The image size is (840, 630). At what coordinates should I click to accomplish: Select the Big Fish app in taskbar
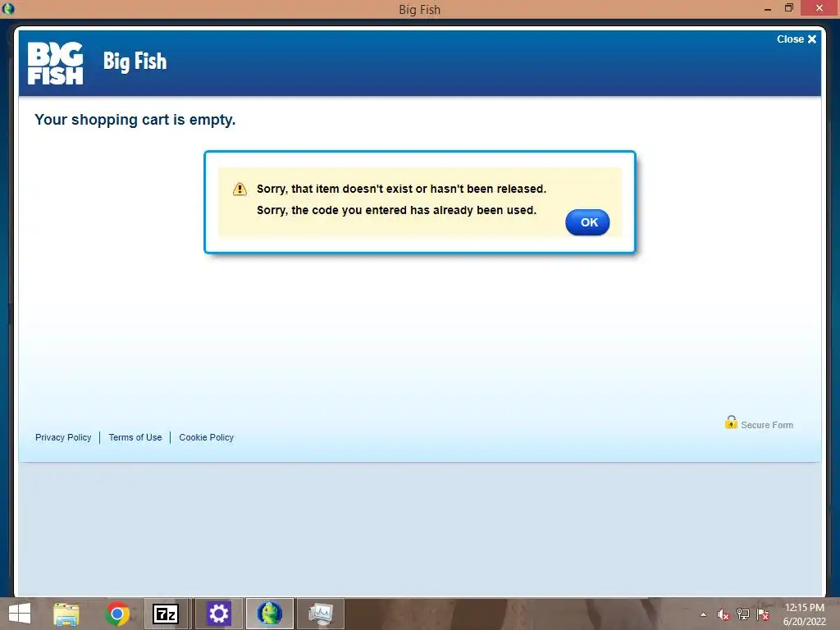pyautogui.click(x=269, y=614)
